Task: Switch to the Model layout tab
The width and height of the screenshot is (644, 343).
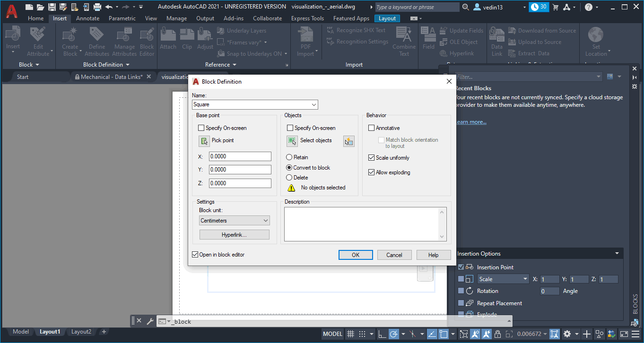Action: (x=21, y=332)
